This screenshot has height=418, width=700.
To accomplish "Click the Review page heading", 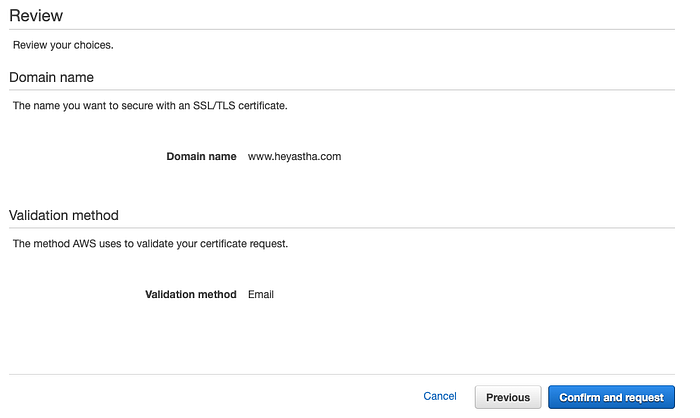I will coord(36,16).
